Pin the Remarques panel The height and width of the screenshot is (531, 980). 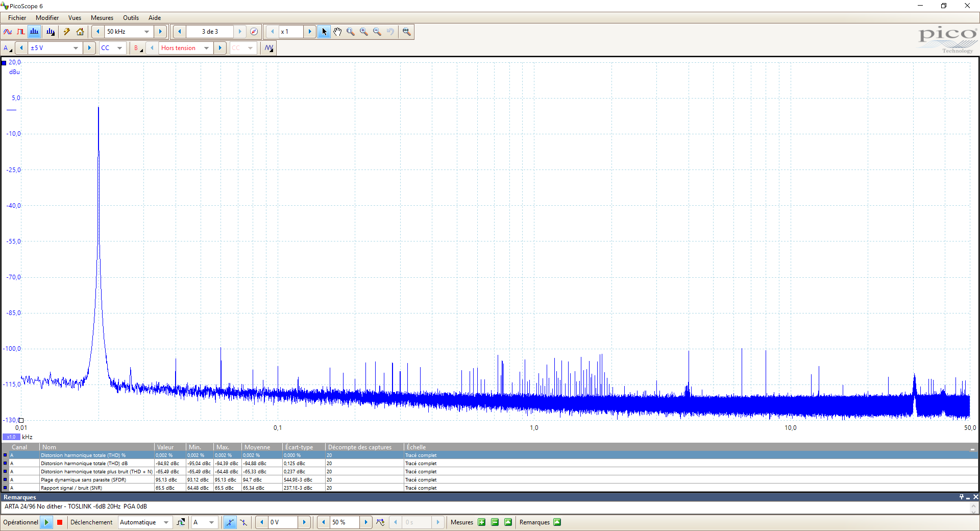click(962, 497)
